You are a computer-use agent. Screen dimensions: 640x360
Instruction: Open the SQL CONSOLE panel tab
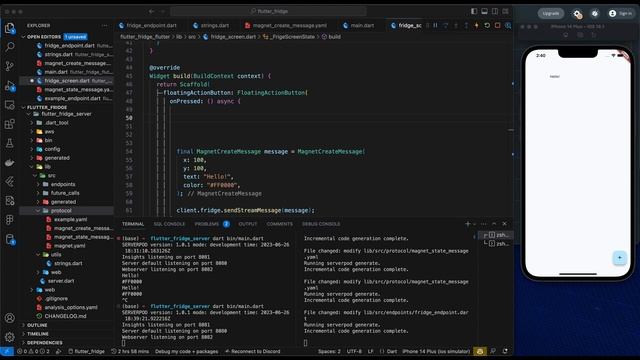click(x=169, y=224)
